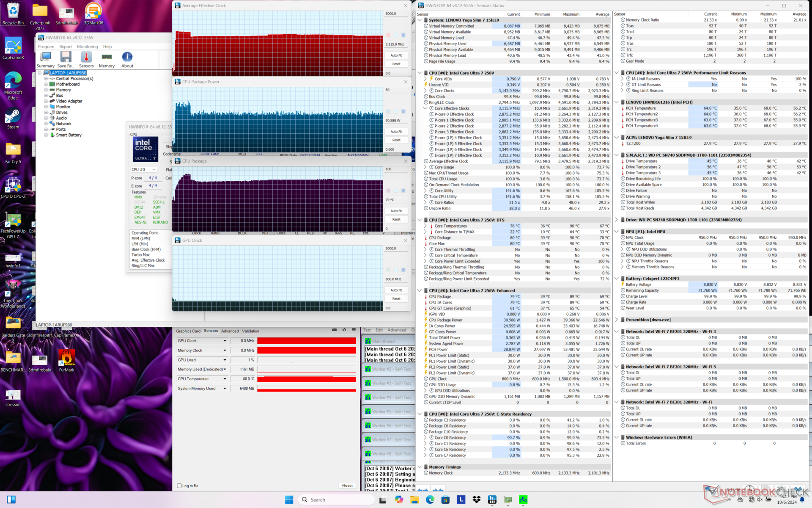Image resolution: width=812 pixels, height=508 pixels.
Task: Open the GPU-Z hamburger menu icon
Action: 354,330
